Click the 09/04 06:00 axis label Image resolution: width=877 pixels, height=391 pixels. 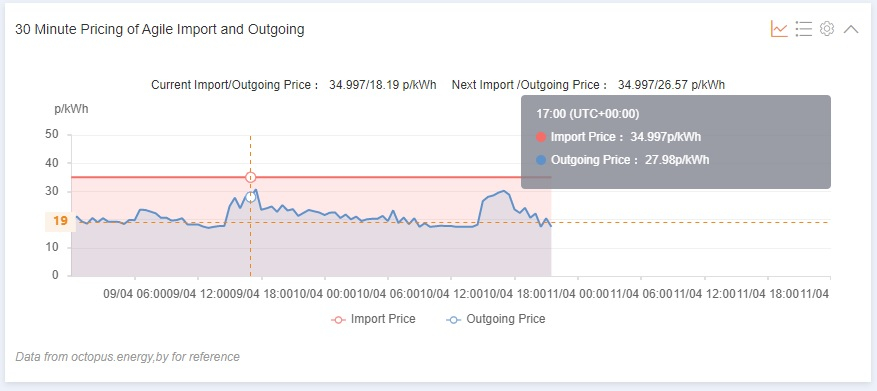(x=135, y=294)
